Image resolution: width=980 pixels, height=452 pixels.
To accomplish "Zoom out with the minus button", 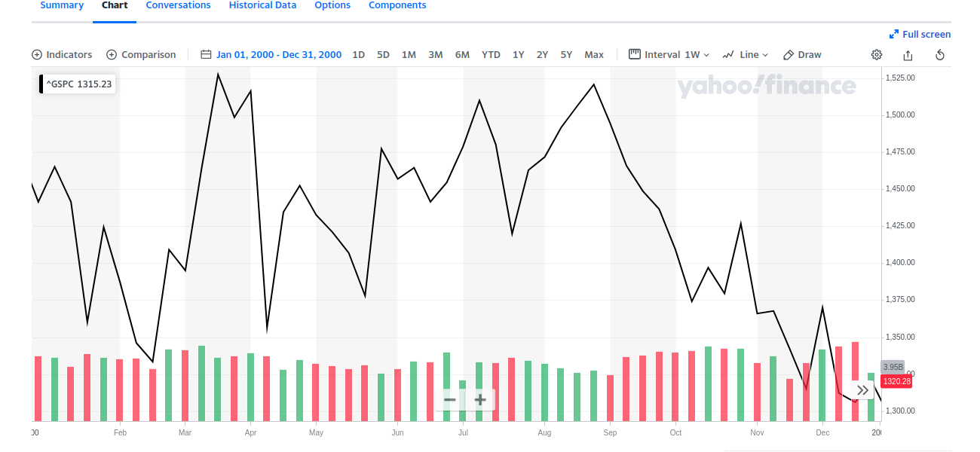I will click(450, 400).
